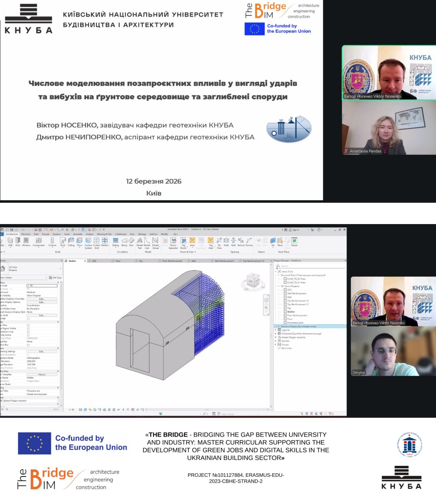
Task: Choose the Door tool in the Build panel
Action: point(18,242)
